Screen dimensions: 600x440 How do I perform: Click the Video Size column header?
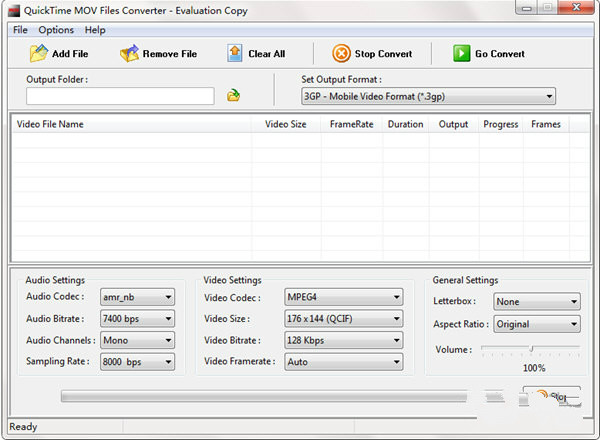286,124
